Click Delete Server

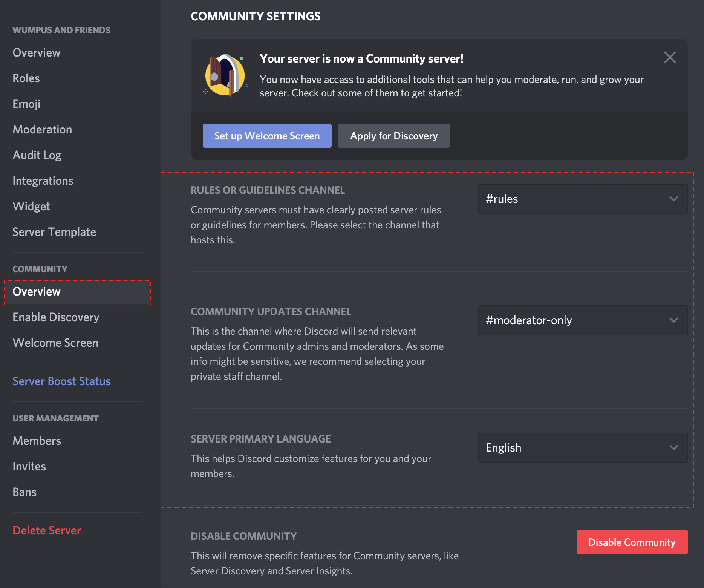click(x=47, y=530)
